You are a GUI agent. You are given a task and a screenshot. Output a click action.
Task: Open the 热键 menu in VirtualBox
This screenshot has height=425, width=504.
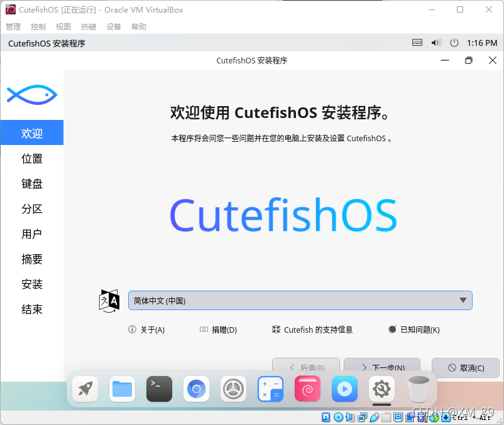coord(89,26)
